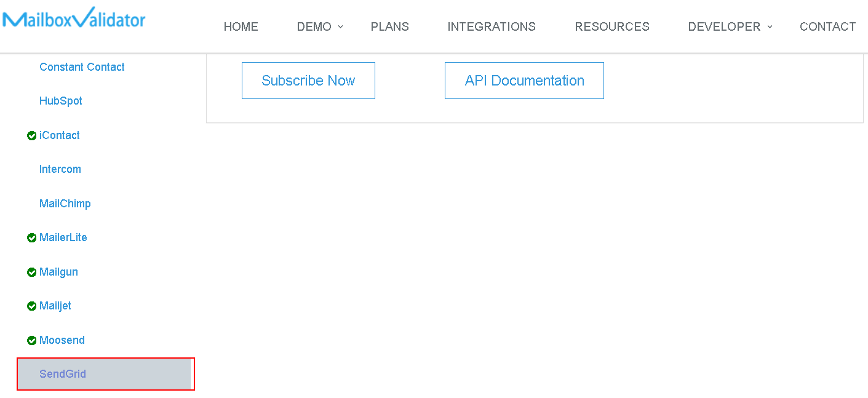Open the INTEGRATIONS page
Image resolution: width=868 pixels, height=398 pixels.
click(x=491, y=26)
